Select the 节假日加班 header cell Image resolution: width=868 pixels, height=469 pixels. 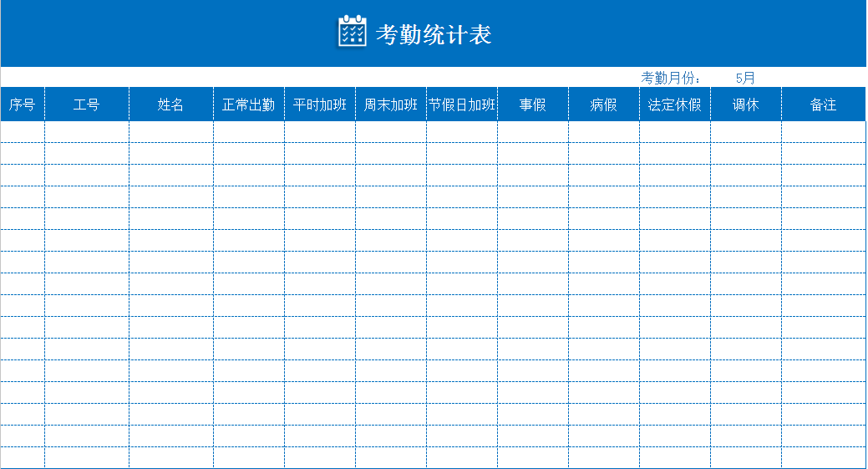pos(462,105)
